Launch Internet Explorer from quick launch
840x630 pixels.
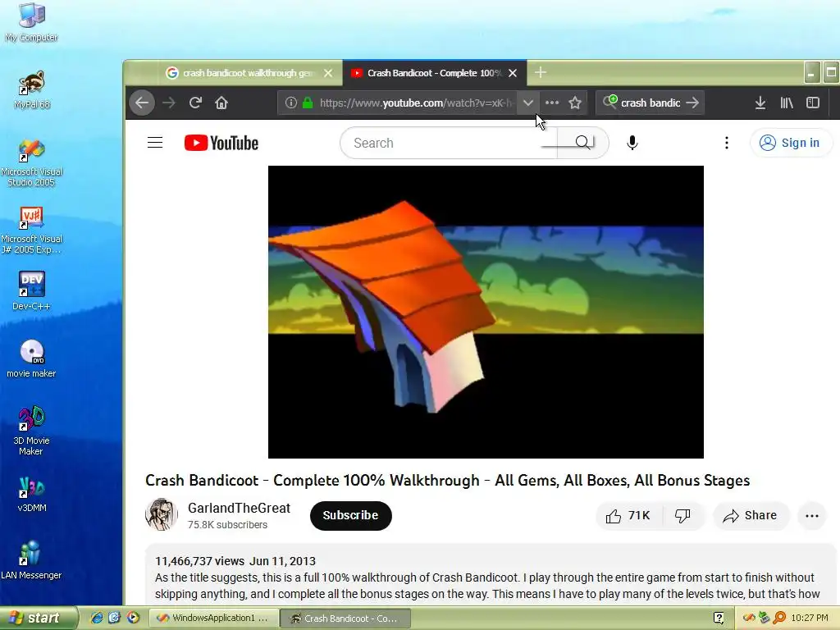[x=97, y=618]
